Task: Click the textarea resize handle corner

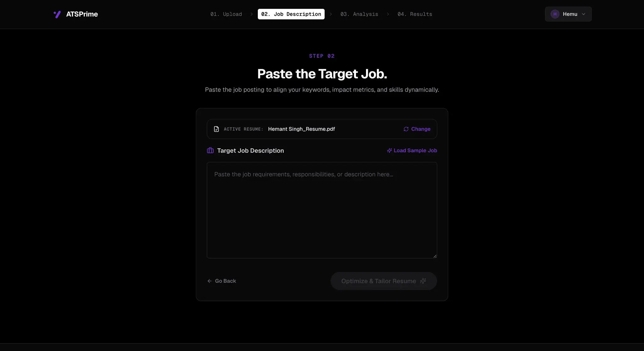Action: [x=435, y=256]
